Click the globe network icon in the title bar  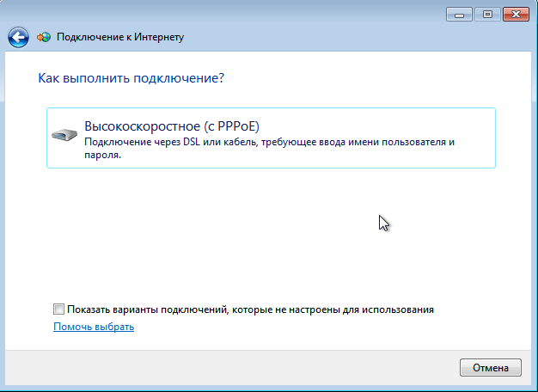[x=44, y=37]
